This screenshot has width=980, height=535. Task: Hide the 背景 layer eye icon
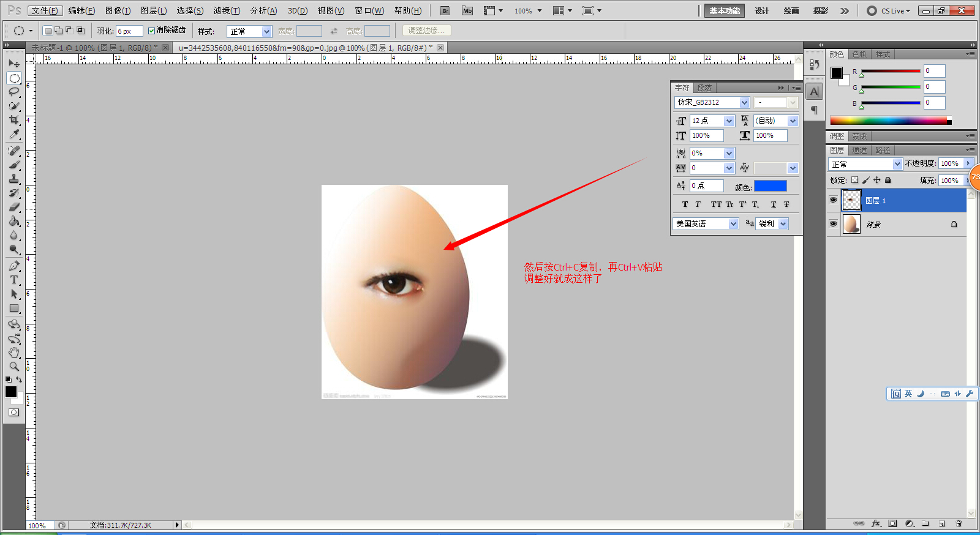coord(833,224)
